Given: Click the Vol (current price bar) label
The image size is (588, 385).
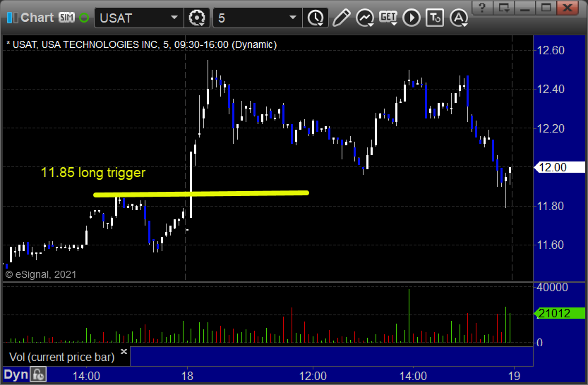Looking at the screenshot, I should pos(62,357).
